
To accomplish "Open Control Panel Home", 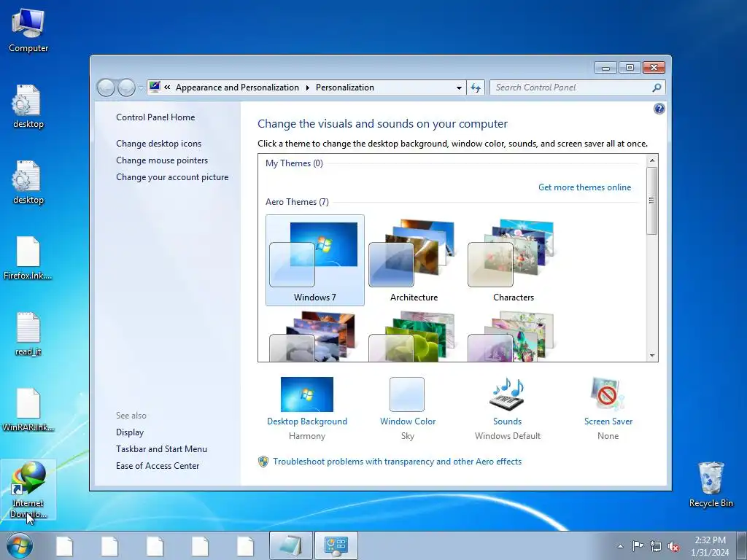I will pyautogui.click(x=155, y=117).
